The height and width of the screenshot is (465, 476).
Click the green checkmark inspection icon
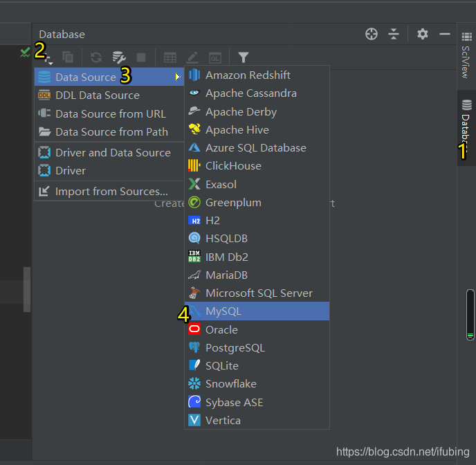pyautogui.click(x=25, y=52)
